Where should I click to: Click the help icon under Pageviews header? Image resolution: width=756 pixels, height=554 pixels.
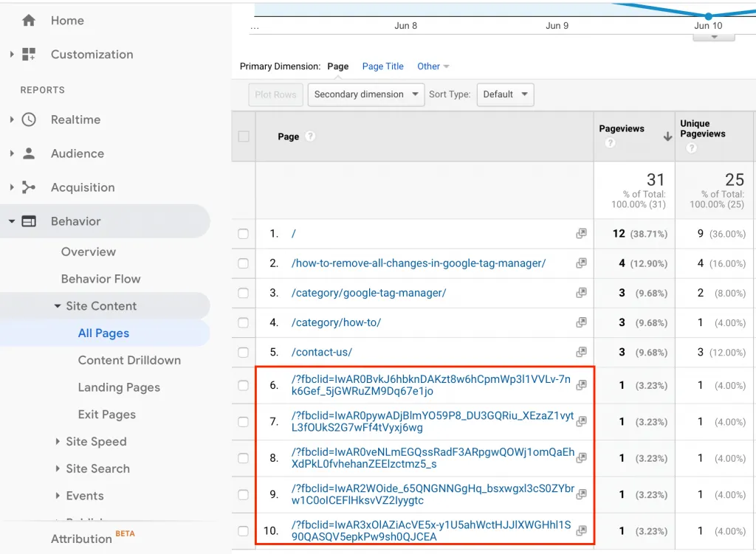pyautogui.click(x=611, y=142)
